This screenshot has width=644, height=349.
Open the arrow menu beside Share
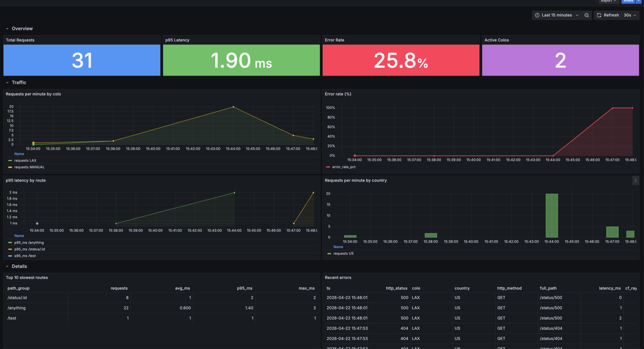[638, 1]
